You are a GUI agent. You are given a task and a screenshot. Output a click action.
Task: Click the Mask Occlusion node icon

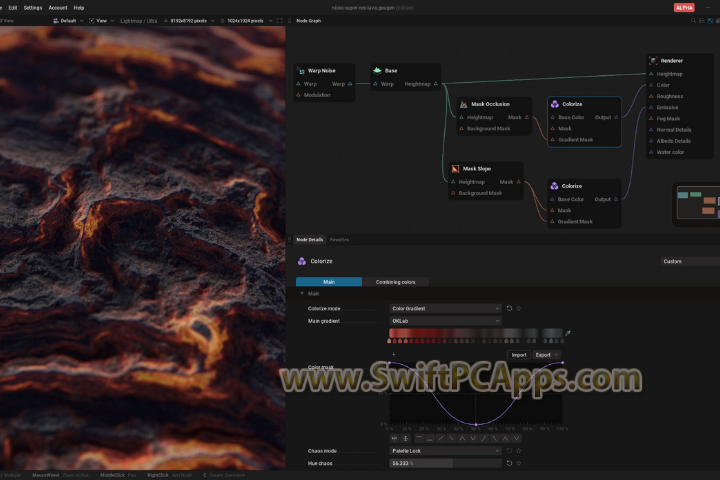tap(463, 104)
